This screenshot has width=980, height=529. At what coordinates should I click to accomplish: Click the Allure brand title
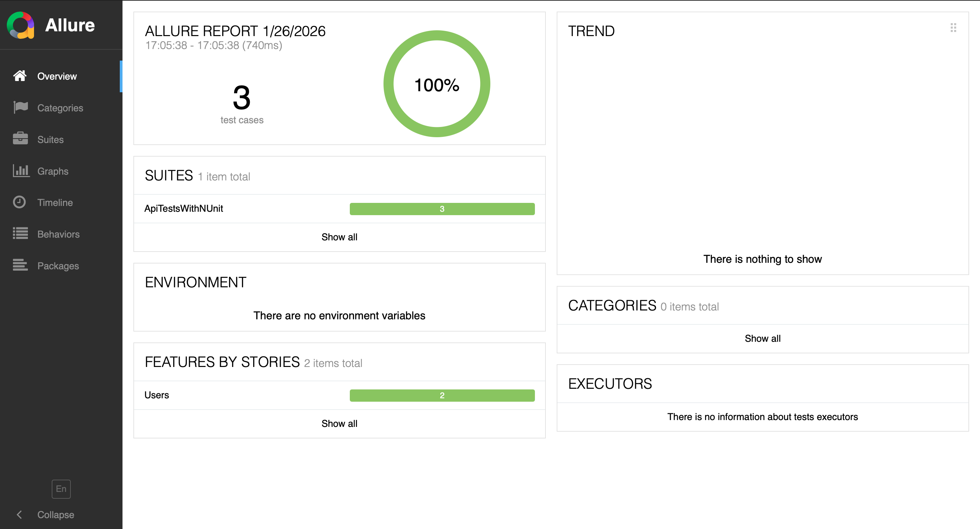[70, 25]
